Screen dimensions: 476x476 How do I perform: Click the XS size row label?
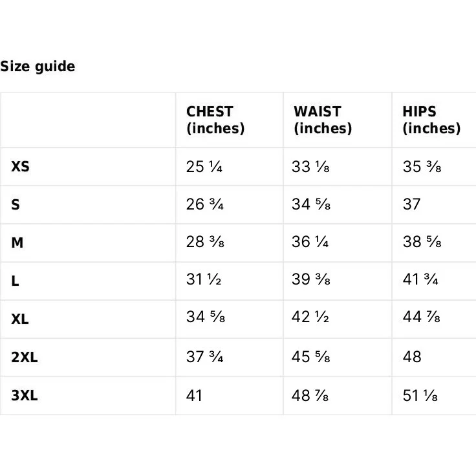point(20,166)
